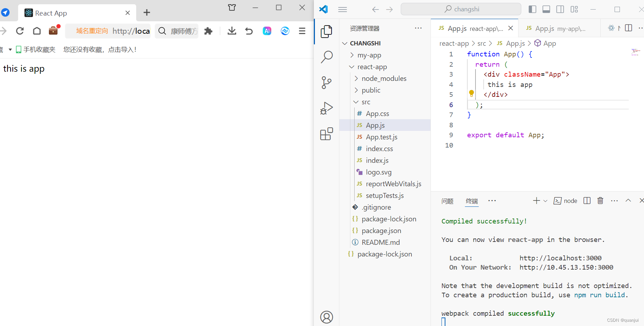Click the lightbulb code action icon

click(x=471, y=94)
